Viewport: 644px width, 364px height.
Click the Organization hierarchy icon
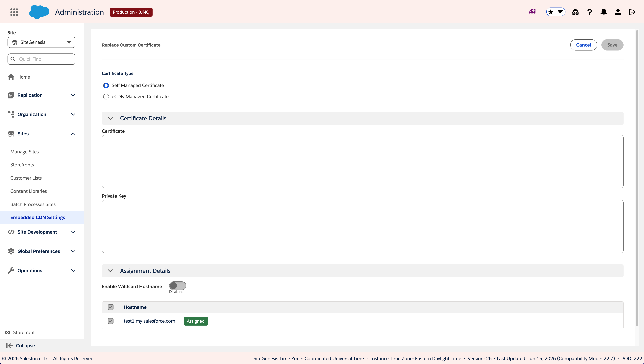pyautogui.click(x=11, y=114)
